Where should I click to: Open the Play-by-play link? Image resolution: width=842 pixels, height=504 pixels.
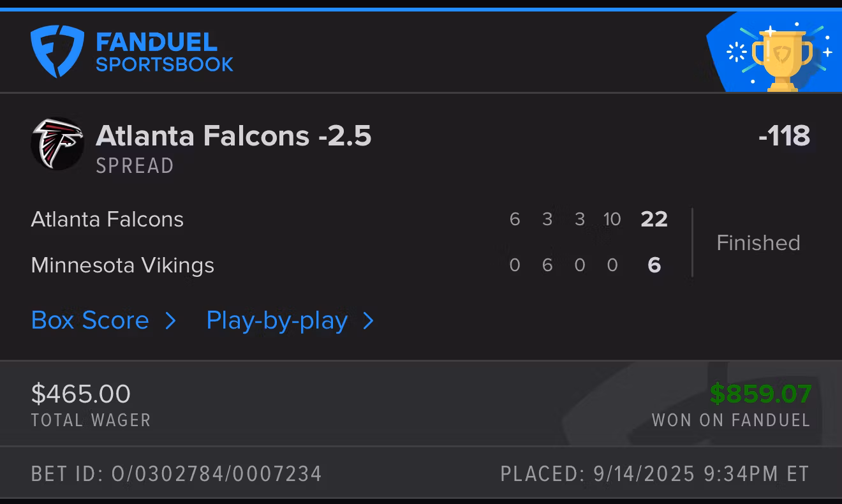tap(277, 320)
